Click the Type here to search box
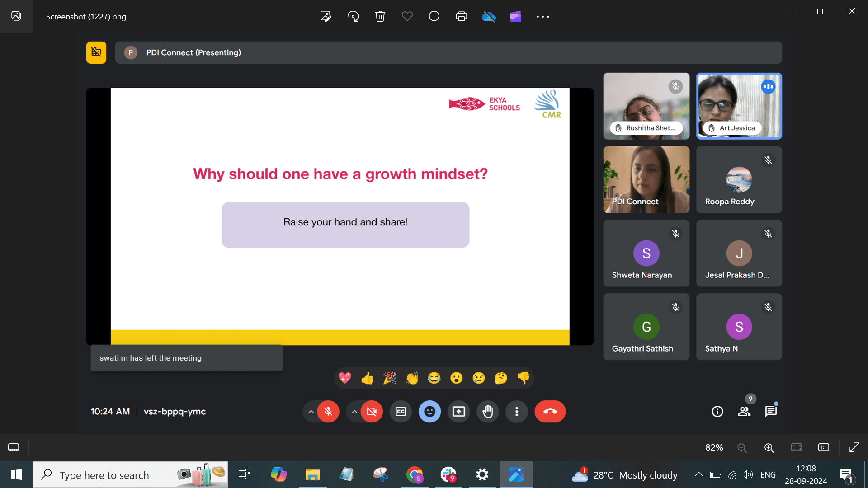This screenshot has width=868, height=488. coord(130,475)
